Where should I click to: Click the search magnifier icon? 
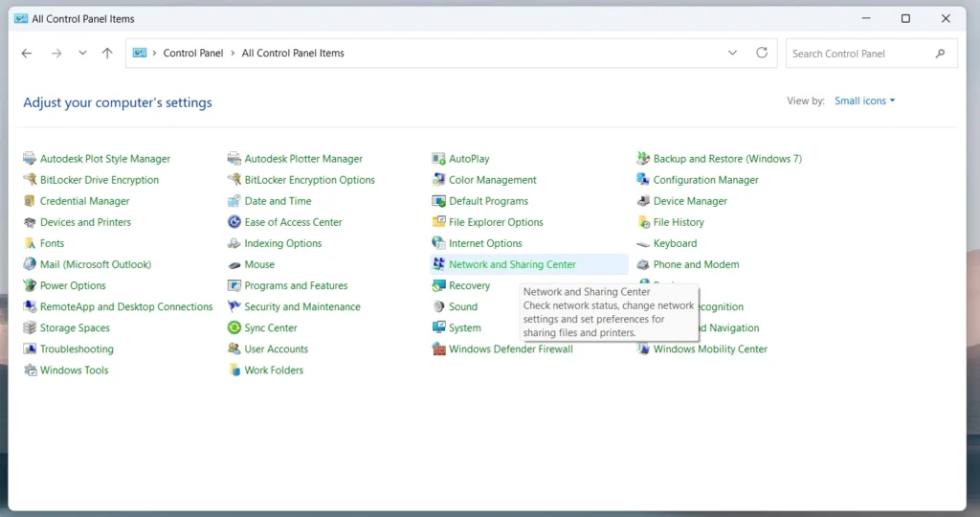pyautogui.click(x=940, y=54)
